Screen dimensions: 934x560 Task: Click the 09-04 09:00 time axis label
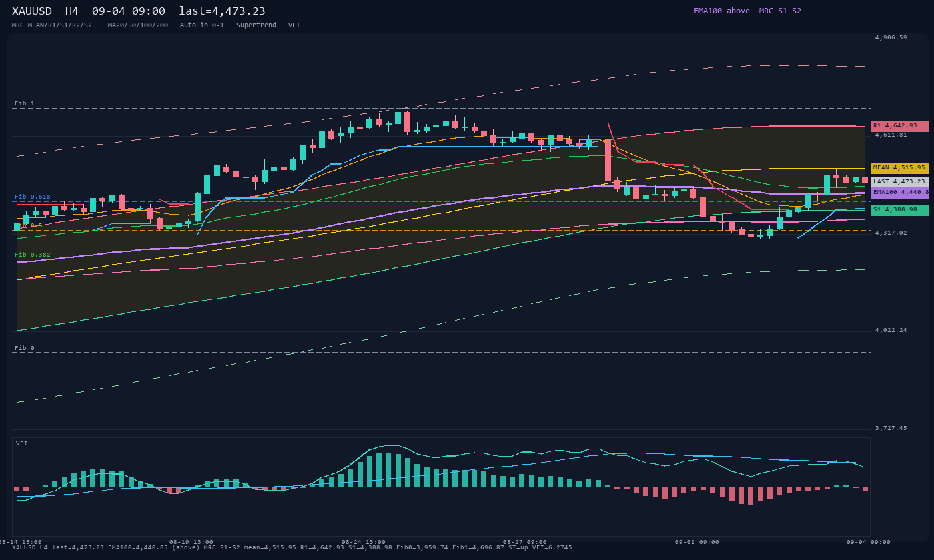(869, 542)
